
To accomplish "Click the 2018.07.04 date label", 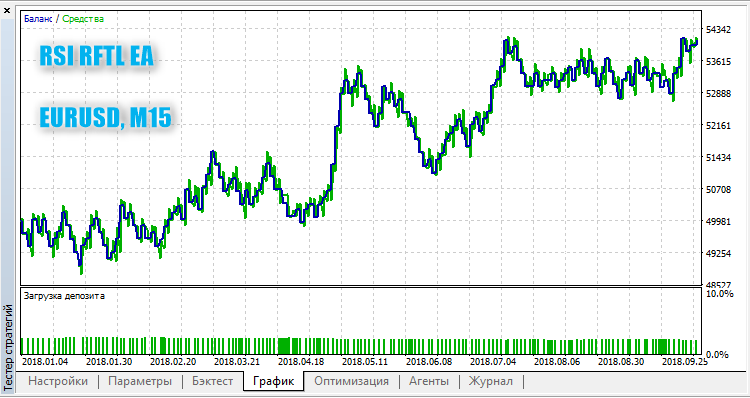I will (x=493, y=361).
